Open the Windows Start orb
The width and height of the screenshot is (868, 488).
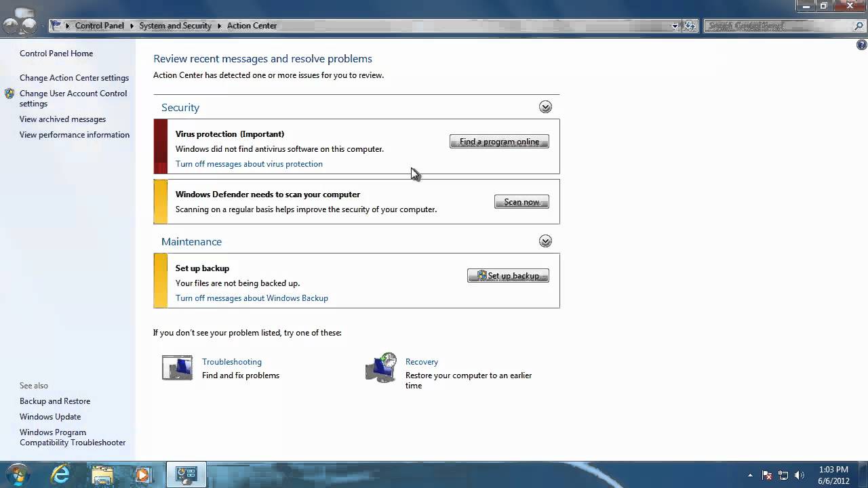(x=17, y=474)
